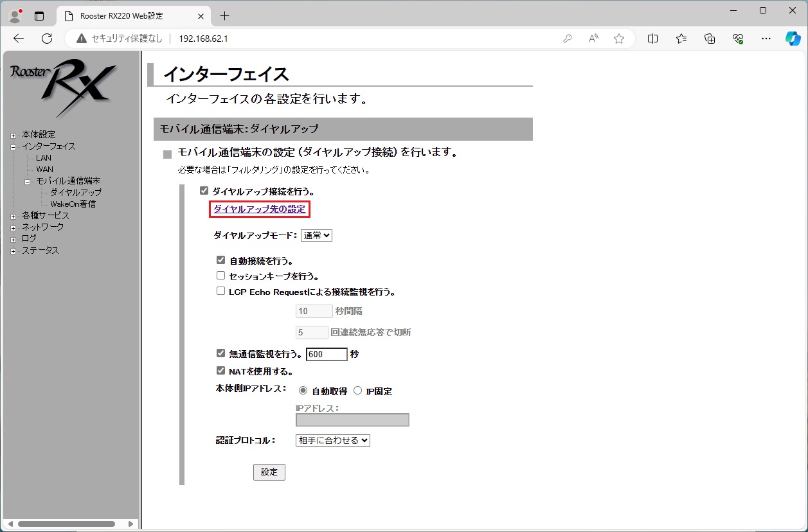Open the Copilot sidebar icon
Screen dimensions: 808x532
(793, 39)
